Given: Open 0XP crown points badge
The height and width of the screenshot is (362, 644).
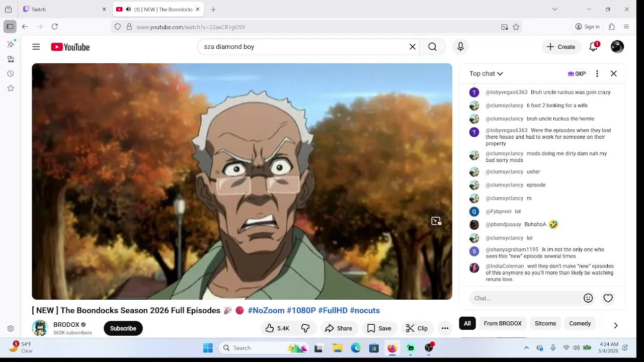Looking at the screenshot, I should (x=577, y=73).
